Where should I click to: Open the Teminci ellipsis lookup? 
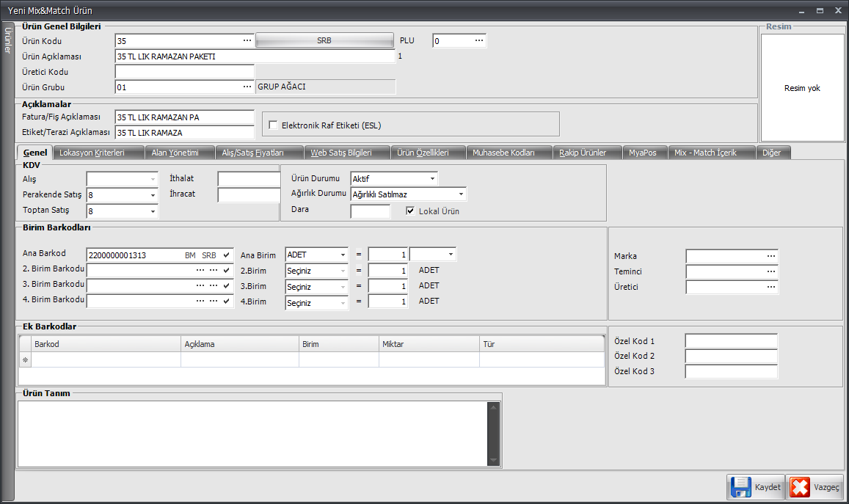771,271
